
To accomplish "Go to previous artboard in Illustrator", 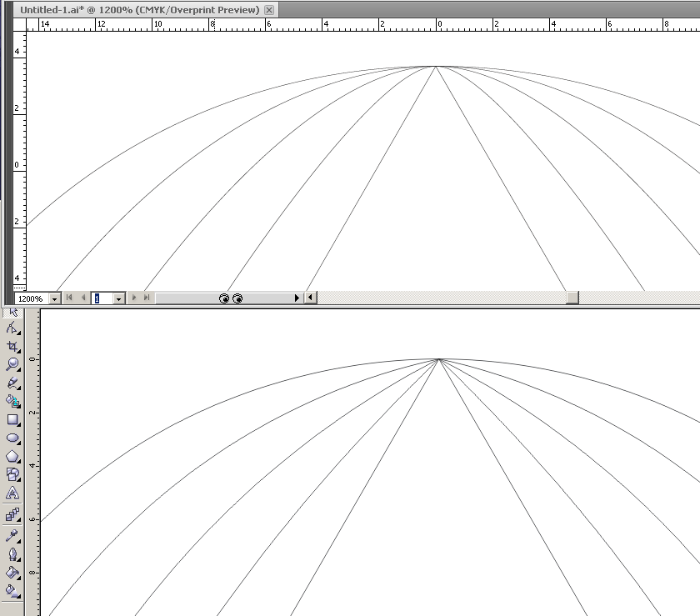I will pos(83,298).
